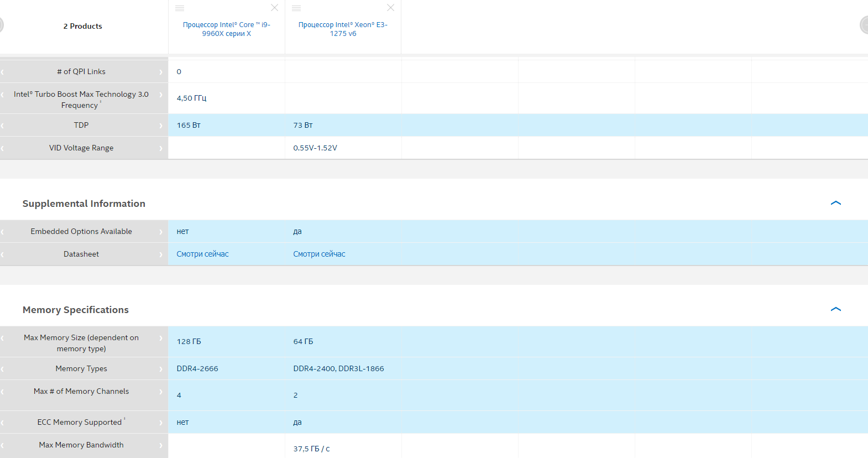Image resolution: width=868 pixels, height=458 pixels.
Task: Select the Max Memory Bandwidth label
Action: (81, 445)
